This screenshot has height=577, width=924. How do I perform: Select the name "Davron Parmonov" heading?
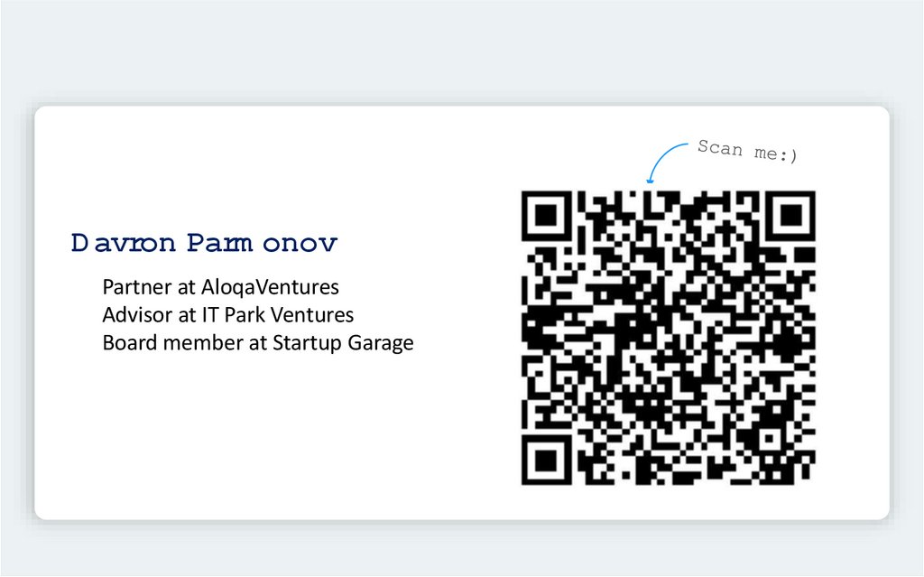(205, 243)
